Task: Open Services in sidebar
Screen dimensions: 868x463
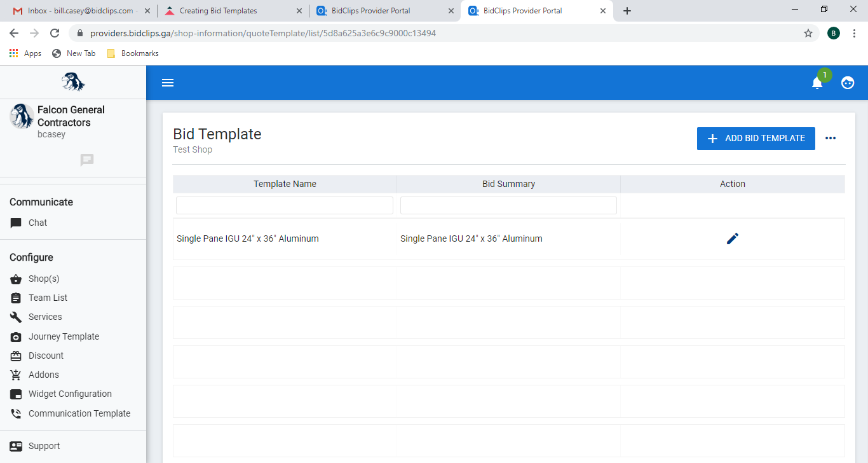Action: pyautogui.click(x=45, y=317)
